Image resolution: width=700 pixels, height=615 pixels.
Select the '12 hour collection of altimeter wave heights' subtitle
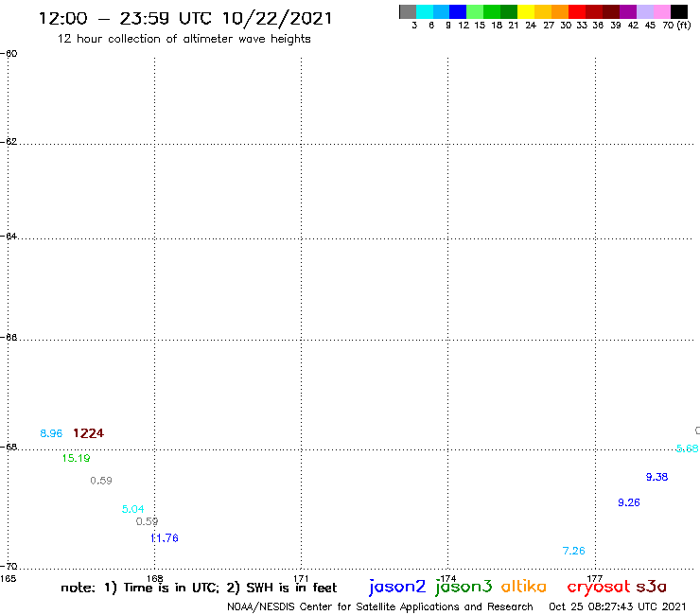[x=184, y=39]
